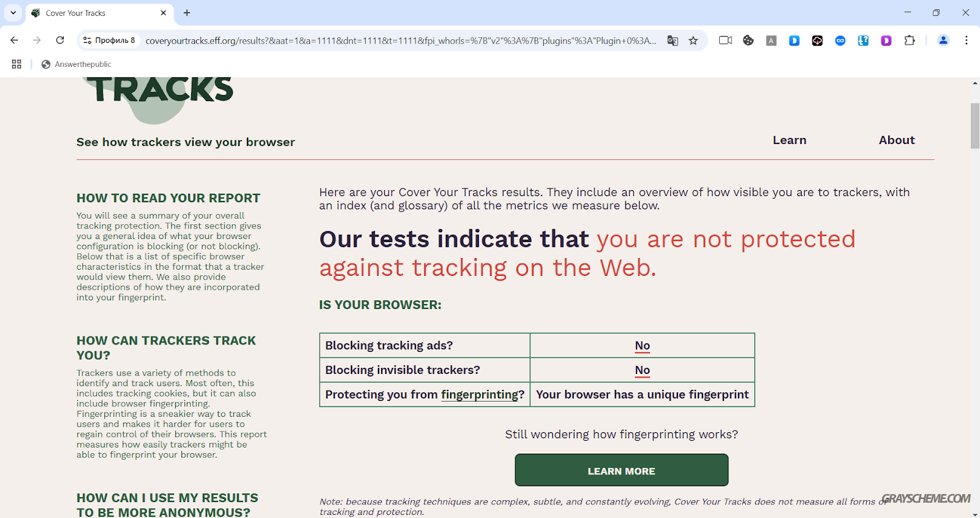The width and height of the screenshot is (980, 518).
Task: Open the Extensions puzzle piece menu
Action: coord(910,40)
